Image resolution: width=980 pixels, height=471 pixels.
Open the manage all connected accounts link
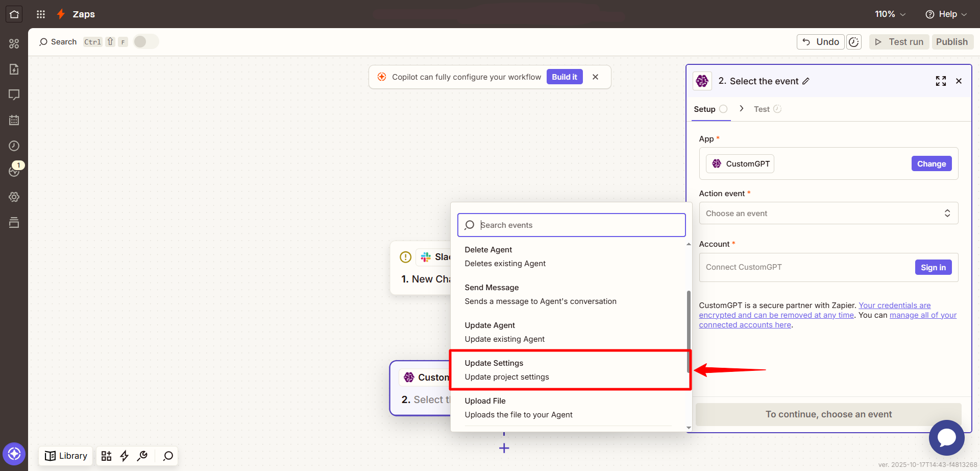point(827,320)
